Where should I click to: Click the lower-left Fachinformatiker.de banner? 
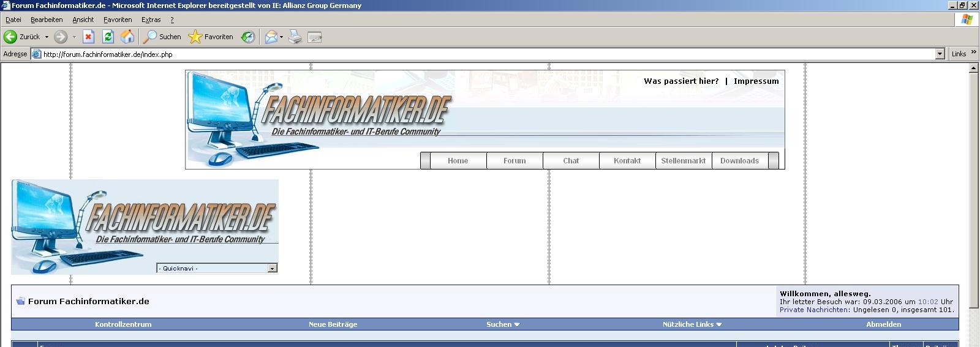145,227
